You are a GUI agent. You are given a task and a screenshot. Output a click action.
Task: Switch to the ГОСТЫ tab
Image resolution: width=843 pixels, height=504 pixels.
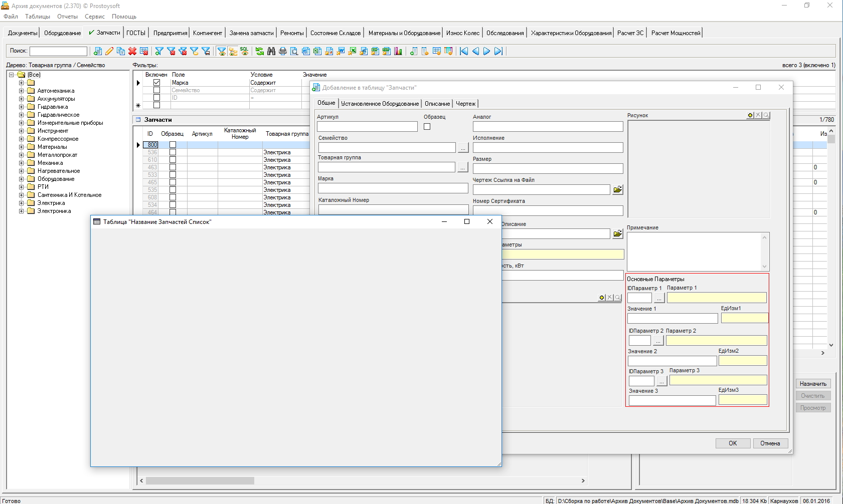click(136, 33)
